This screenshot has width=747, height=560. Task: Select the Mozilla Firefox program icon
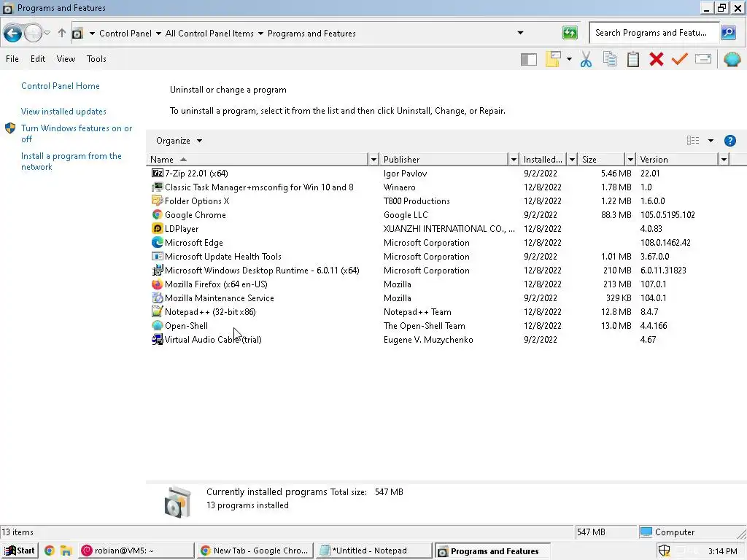click(158, 284)
